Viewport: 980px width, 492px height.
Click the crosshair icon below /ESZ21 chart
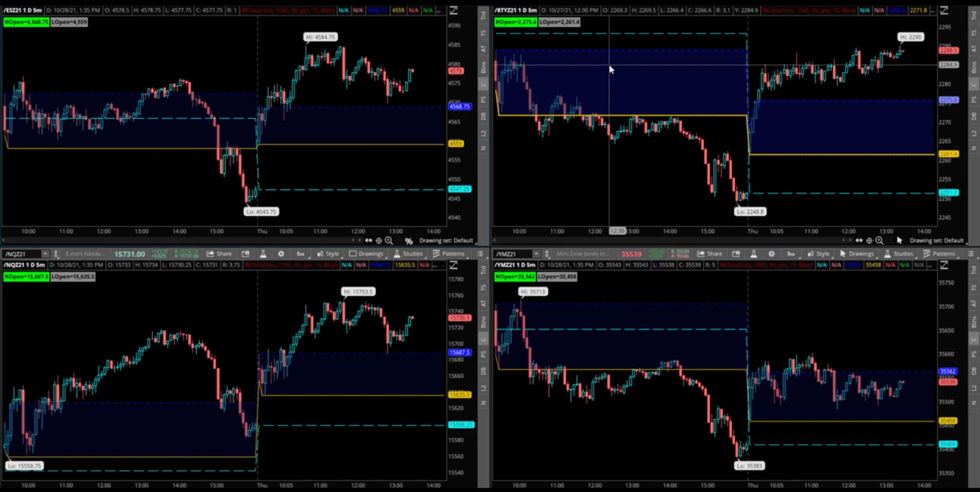tap(379, 241)
